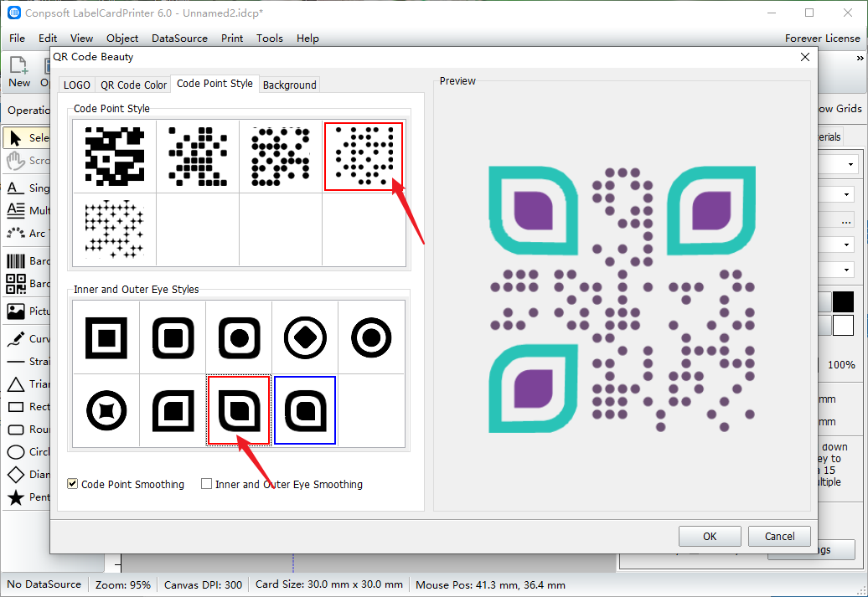Select the Diamond shape tool
This screenshot has height=597, width=868.
tap(27, 474)
